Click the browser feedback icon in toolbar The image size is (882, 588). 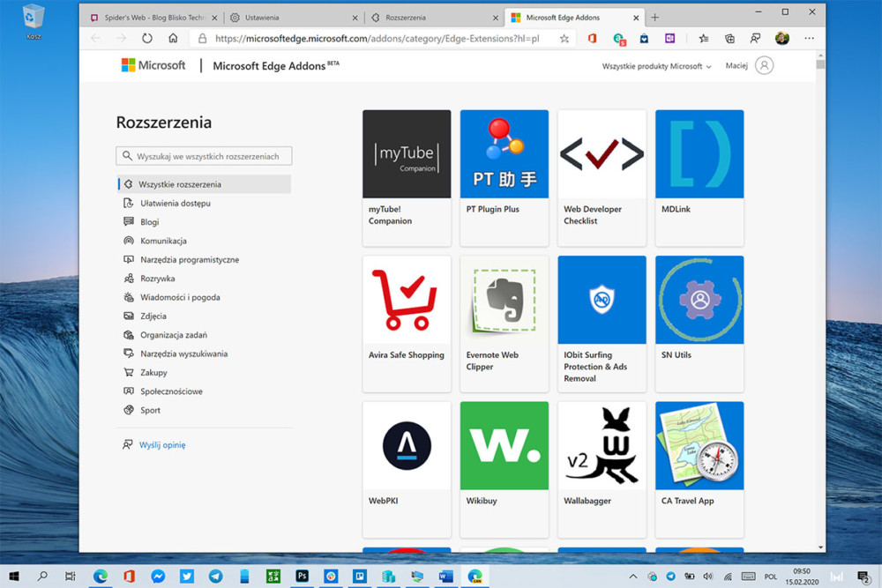756,38
